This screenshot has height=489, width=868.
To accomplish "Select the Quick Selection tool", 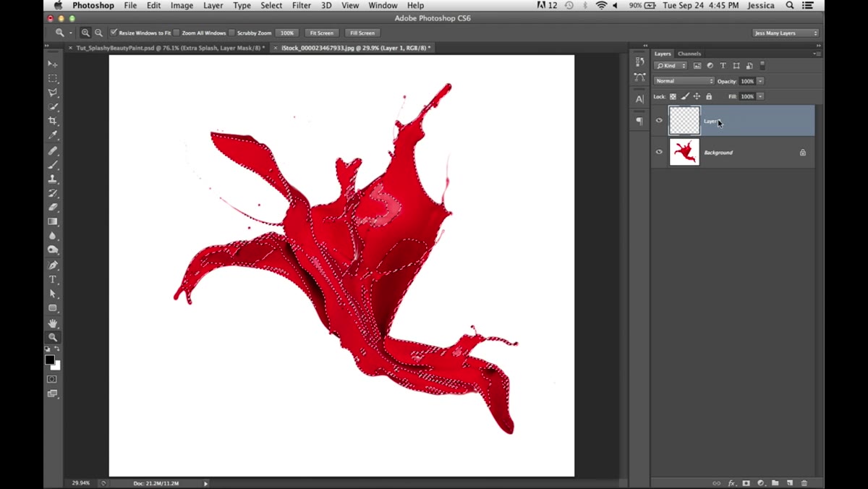I will [53, 107].
